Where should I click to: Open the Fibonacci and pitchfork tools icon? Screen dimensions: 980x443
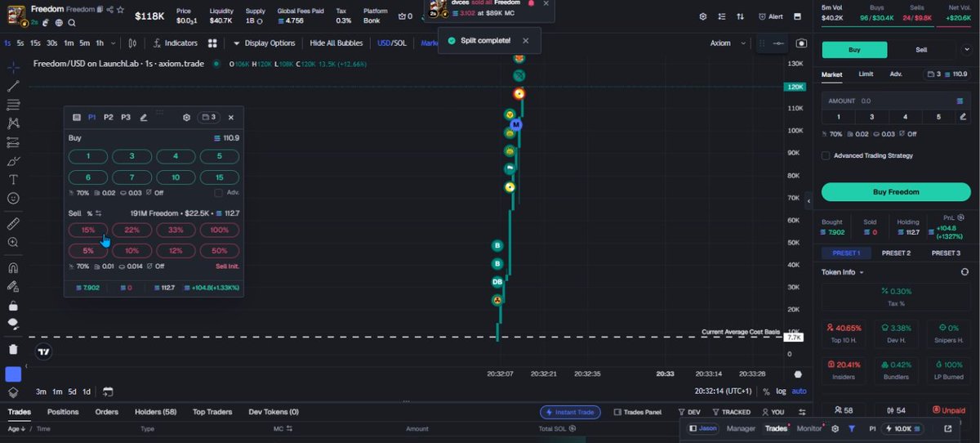pyautogui.click(x=13, y=105)
